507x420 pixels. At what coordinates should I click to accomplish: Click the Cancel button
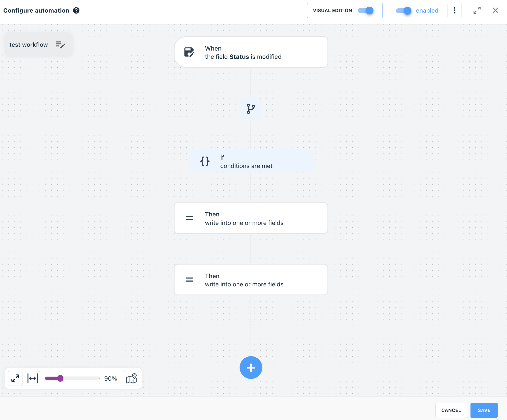click(x=451, y=410)
